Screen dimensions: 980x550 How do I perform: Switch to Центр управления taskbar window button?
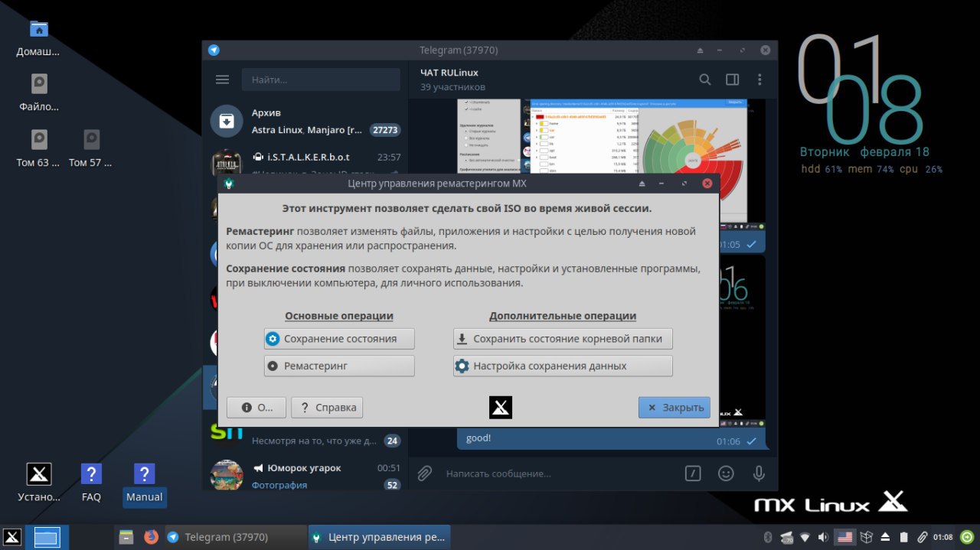click(379, 537)
